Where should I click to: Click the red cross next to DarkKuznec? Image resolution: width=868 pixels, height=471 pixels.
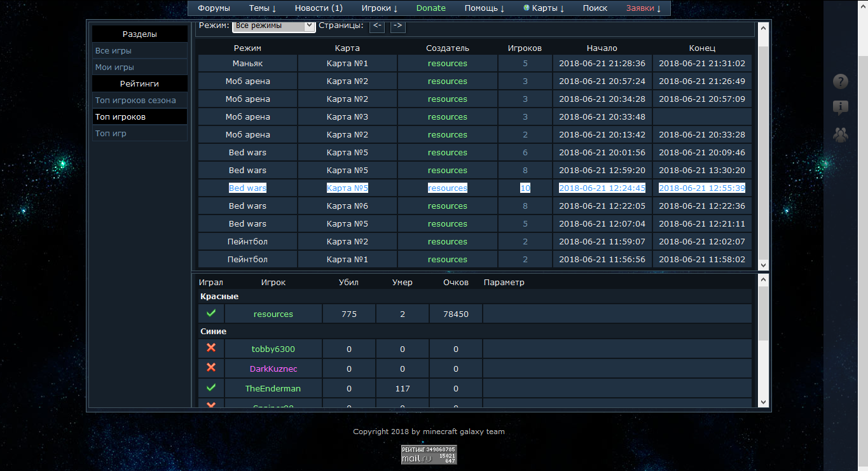(x=211, y=368)
